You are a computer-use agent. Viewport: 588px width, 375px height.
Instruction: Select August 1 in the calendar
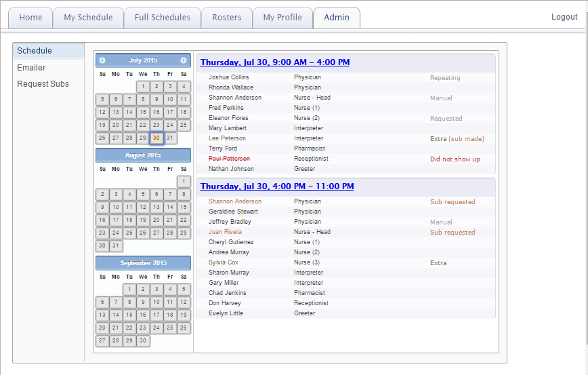(184, 181)
